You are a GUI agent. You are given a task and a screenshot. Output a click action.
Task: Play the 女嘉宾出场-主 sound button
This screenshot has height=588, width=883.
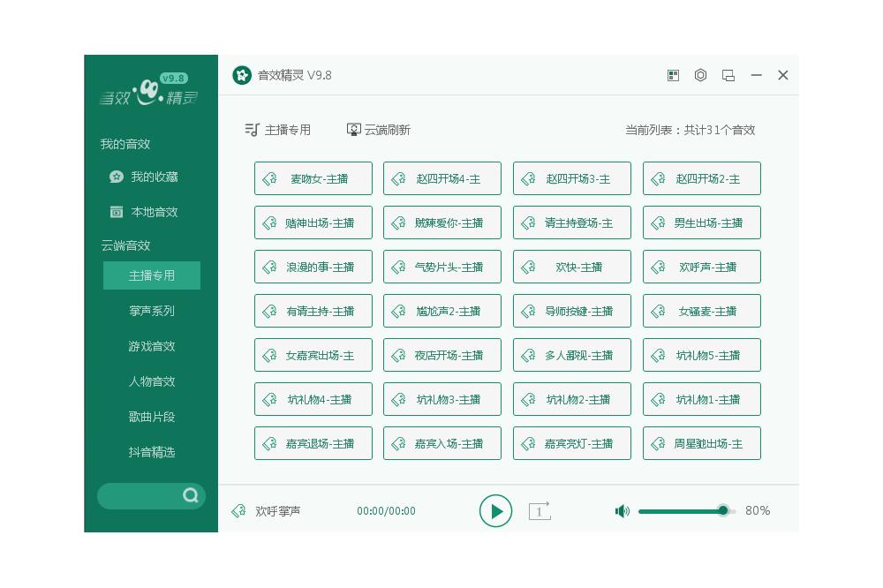click(313, 355)
